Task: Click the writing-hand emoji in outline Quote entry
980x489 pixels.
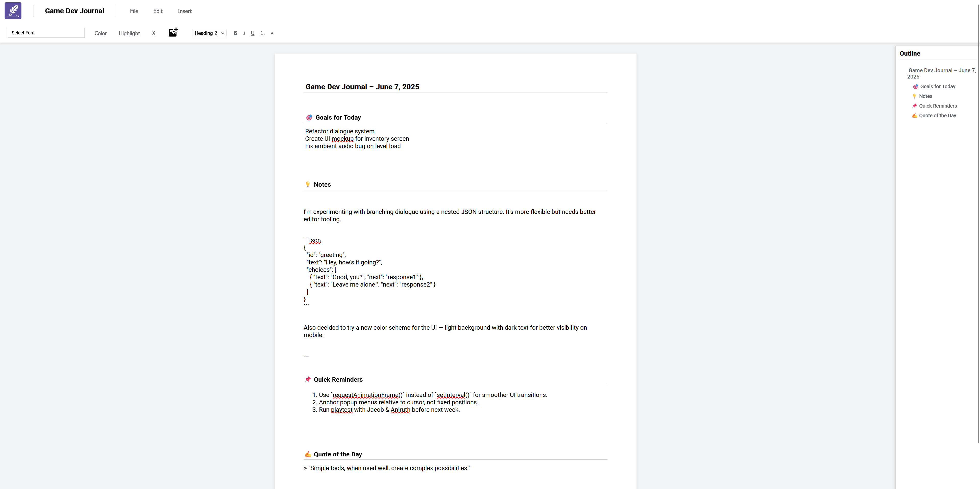Action: click(915, 115)
